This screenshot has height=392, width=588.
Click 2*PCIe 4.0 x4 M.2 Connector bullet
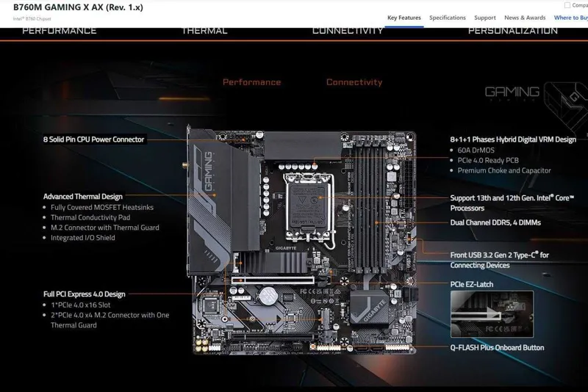coord(110,320)
